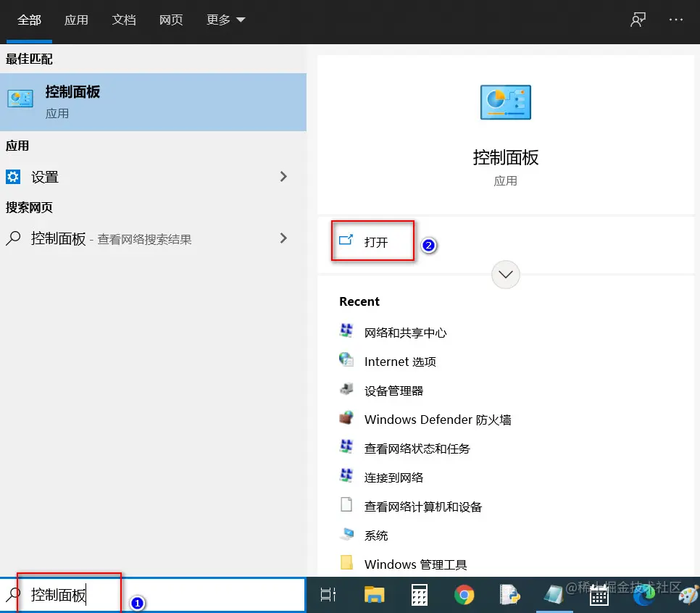
Task: Open Task View on the taskbar
Action: pos(328,595)
